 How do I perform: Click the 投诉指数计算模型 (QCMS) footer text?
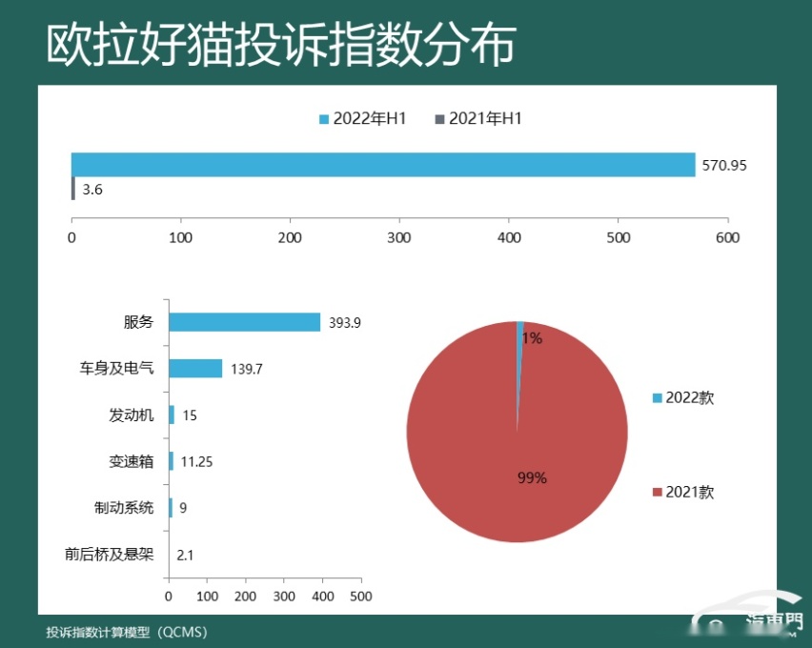click(x=127, y=633)
